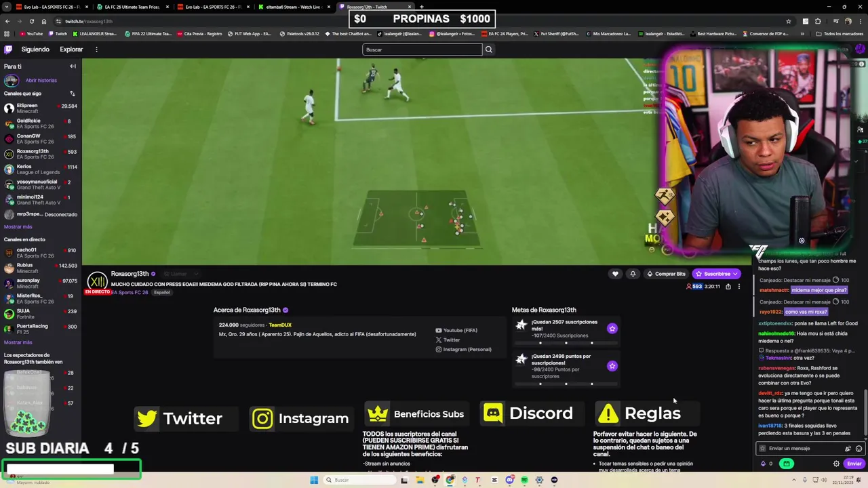This screenshot has height=488, width=868.
Task: Open the chat emote picker
Action: tap(859, 449)
